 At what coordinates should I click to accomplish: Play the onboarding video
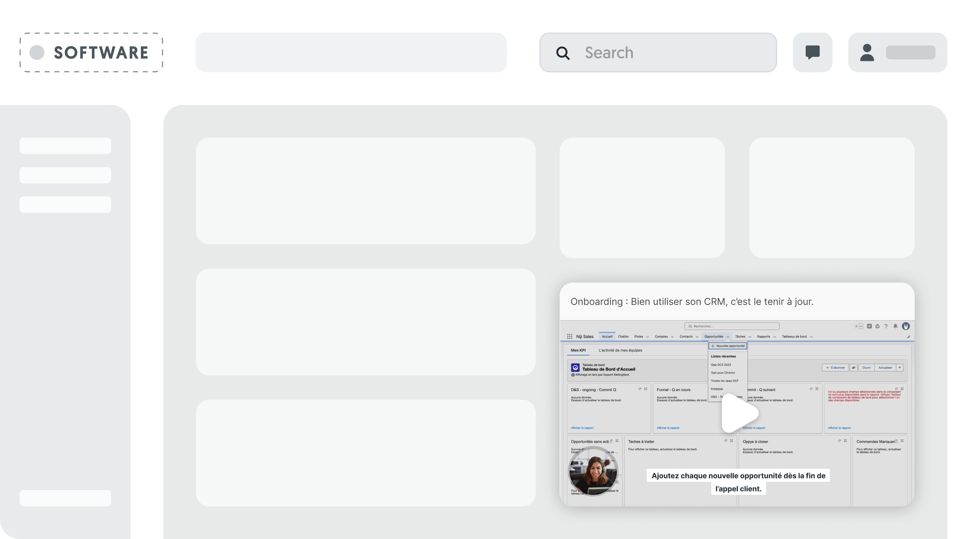[x=738, y=413]
